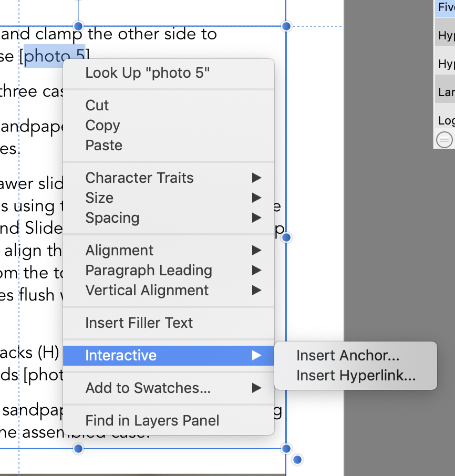
Task: Open the Spacing submenu
Action: click(x=169, y=218)
